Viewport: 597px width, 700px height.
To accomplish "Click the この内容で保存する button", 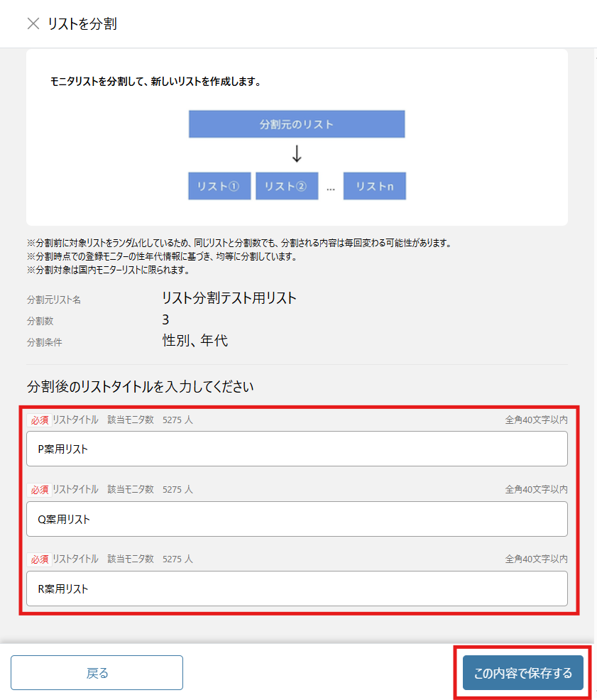I will point(522,673).
